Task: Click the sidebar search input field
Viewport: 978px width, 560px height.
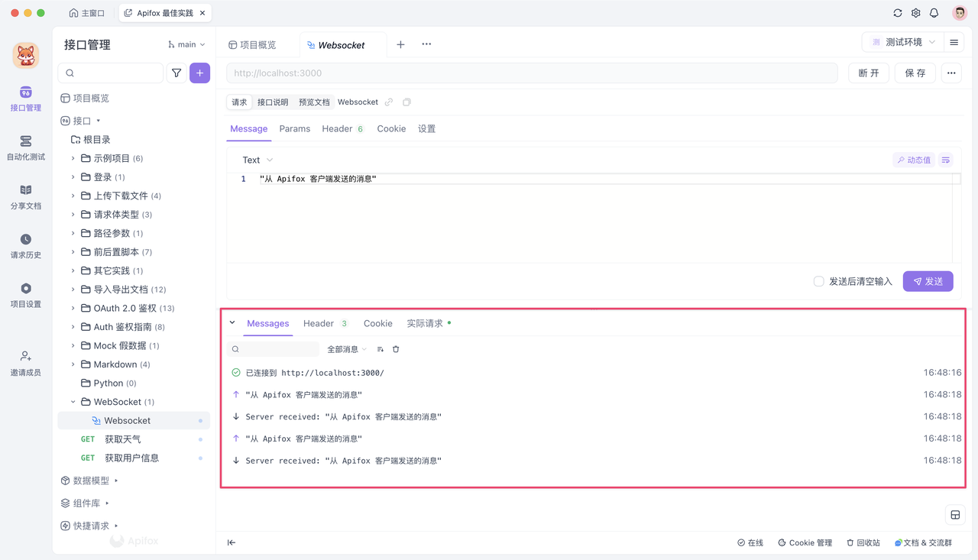Action: tap(111, 73)
